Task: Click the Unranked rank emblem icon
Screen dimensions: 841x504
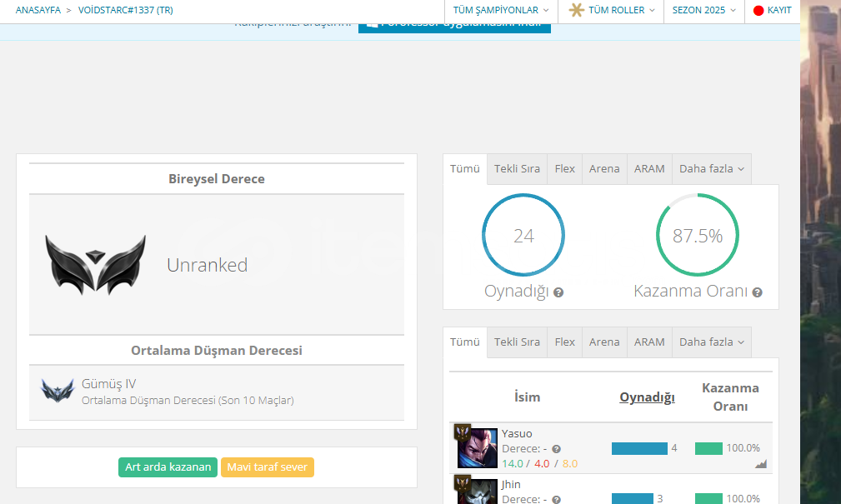Action: (x=96, y=265)
